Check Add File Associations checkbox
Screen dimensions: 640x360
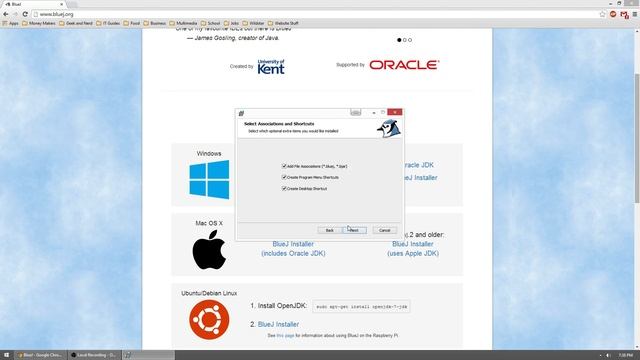(x=284, y=166)
